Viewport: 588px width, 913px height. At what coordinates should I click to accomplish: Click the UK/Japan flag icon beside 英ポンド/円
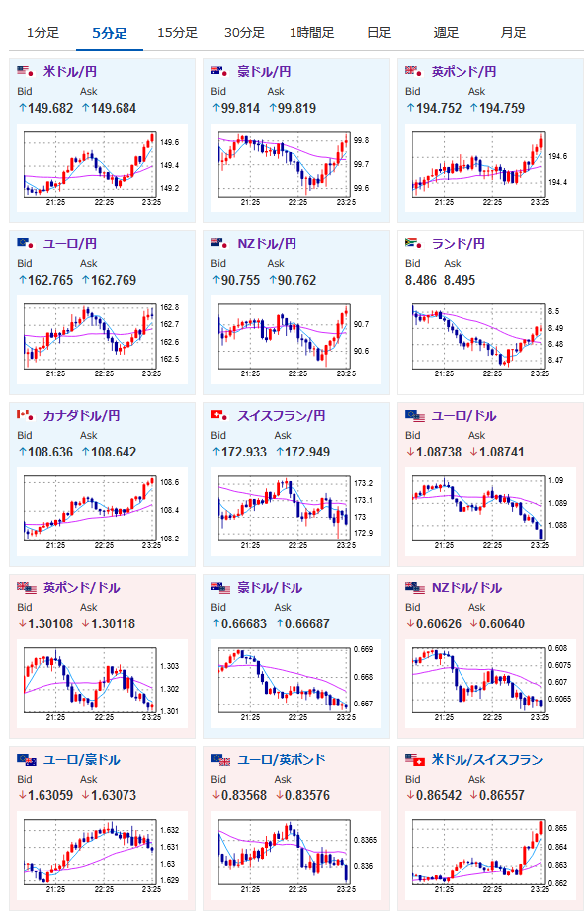coord(413,71)
